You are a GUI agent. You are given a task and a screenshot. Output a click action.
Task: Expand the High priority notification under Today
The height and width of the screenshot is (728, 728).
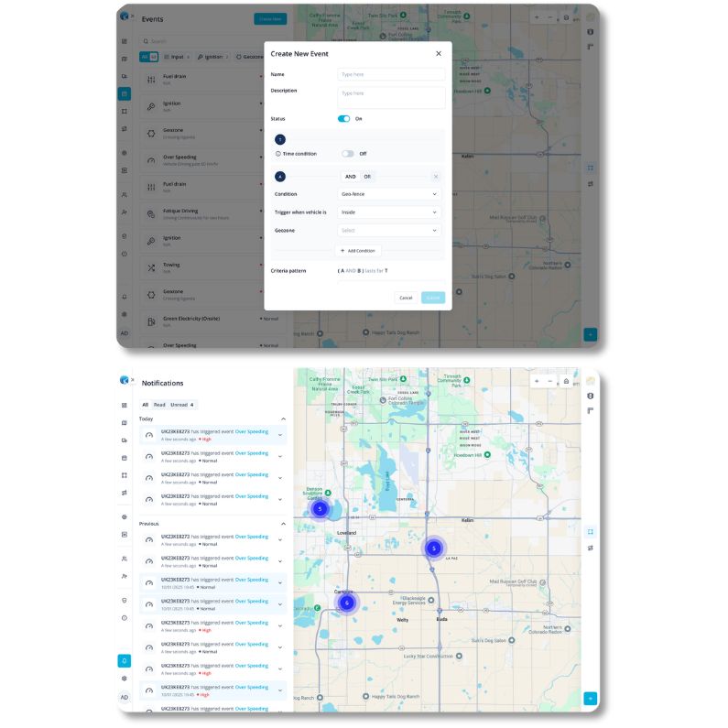pos(280,435)
